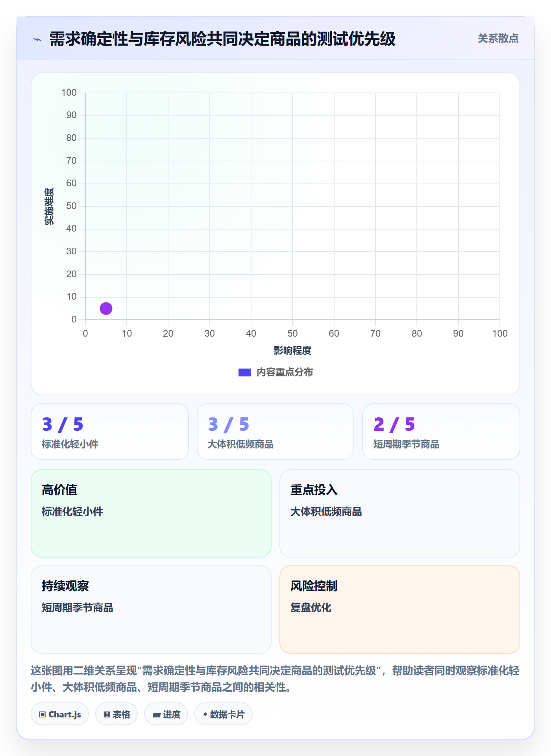Click the purple scatter data point
This screenshot has width=551, height=756.
pyautogui.click(x=106, y=308)
